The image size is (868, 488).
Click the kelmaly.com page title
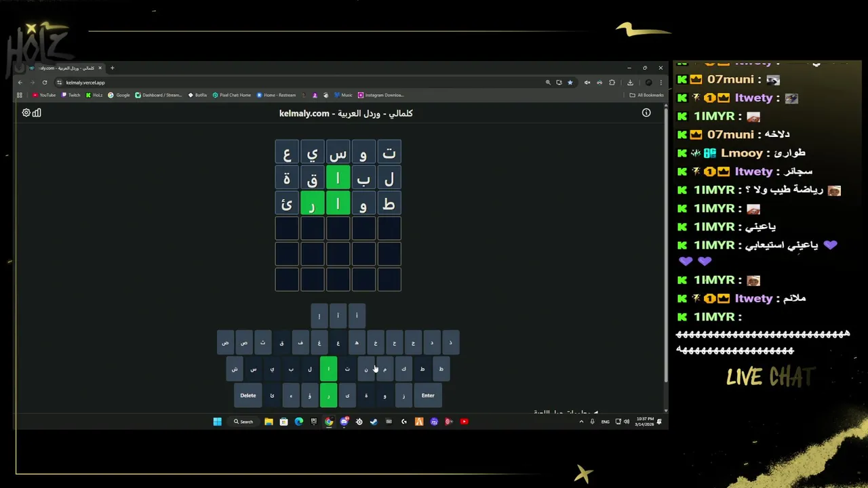346,113
